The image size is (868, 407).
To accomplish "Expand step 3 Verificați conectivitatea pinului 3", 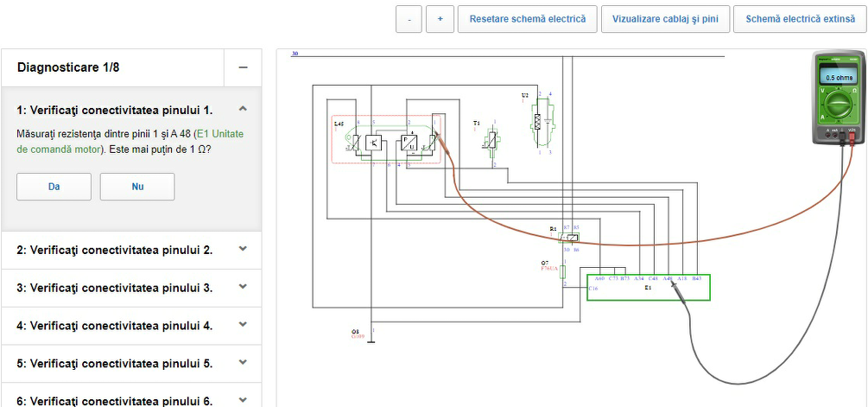I will (243, 288).
